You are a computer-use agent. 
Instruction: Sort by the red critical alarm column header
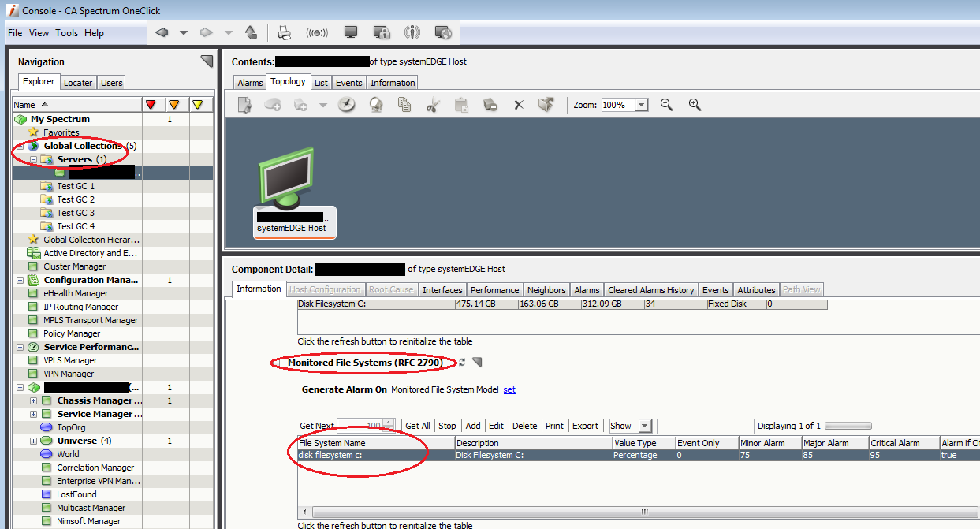coord(152,104)
